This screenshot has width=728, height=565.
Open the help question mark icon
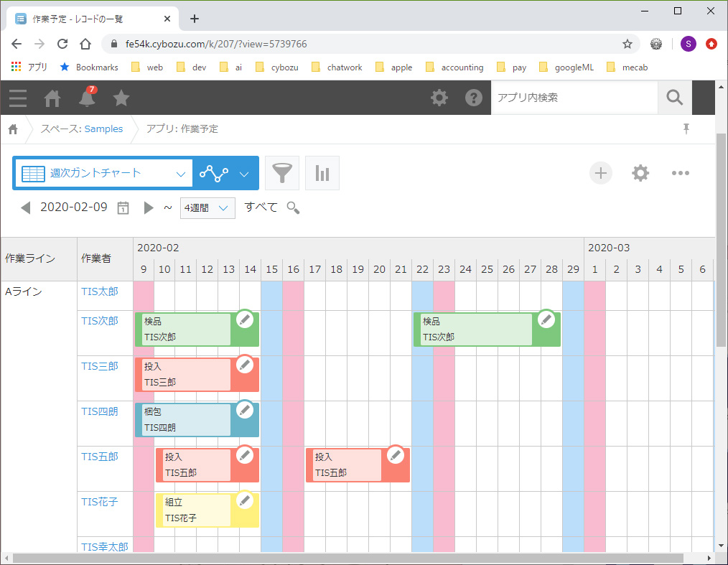pyautogui.click(x=474, y=98)
